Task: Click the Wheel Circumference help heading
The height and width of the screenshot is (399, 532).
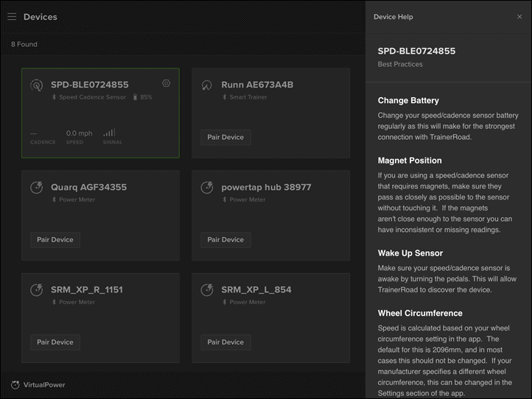Action: coord(420,313)
